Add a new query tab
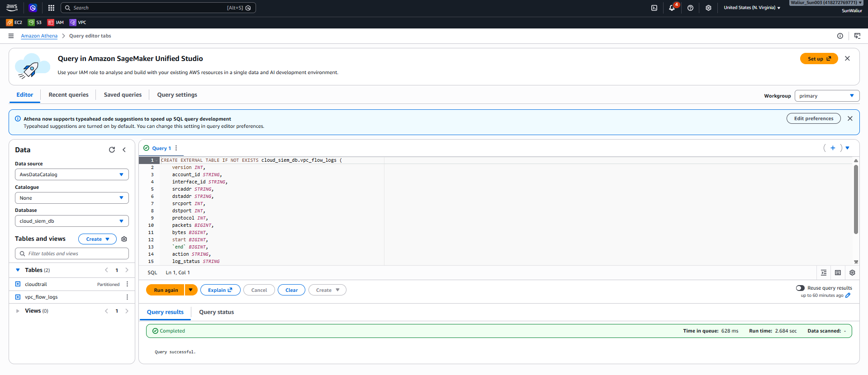The width and height of the screenshot is (868, 375). pyautogui.click(x=833, y=148)
